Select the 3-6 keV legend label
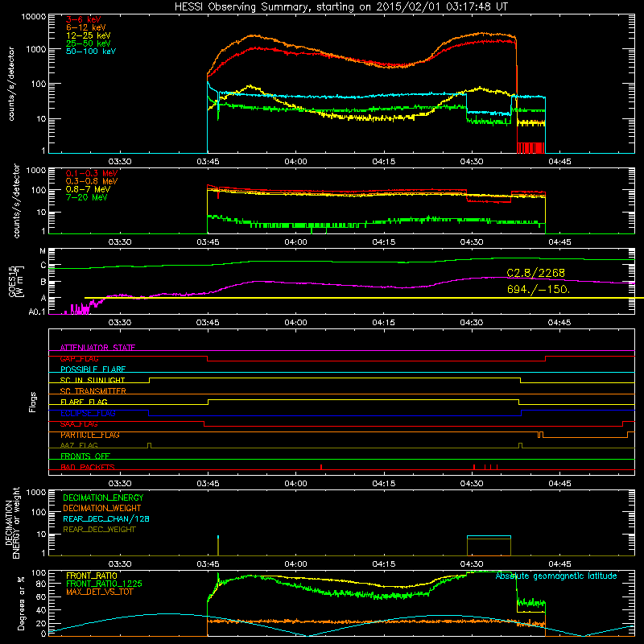 click(x=83, y=19)
